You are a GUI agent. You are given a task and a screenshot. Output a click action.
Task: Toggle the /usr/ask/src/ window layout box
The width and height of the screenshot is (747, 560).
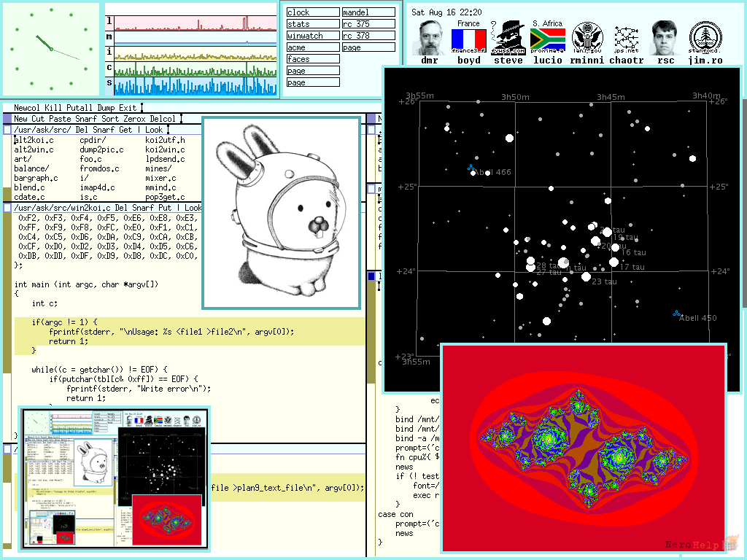(7, 130)
